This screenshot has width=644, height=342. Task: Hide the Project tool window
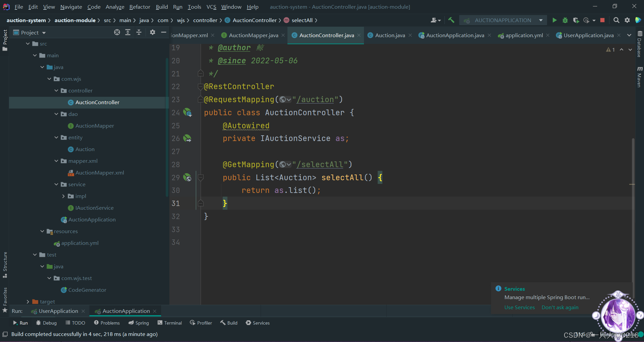pyautogui.click(x=164, y=32)
